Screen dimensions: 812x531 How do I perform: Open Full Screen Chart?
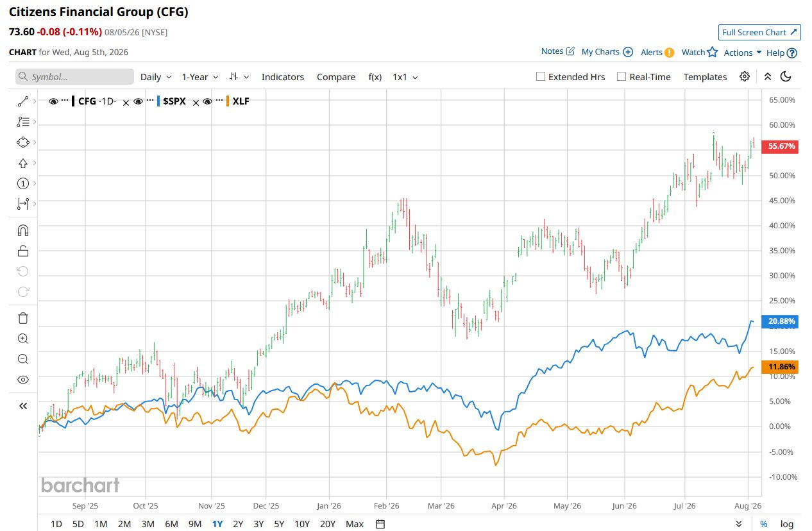[759, 32]
